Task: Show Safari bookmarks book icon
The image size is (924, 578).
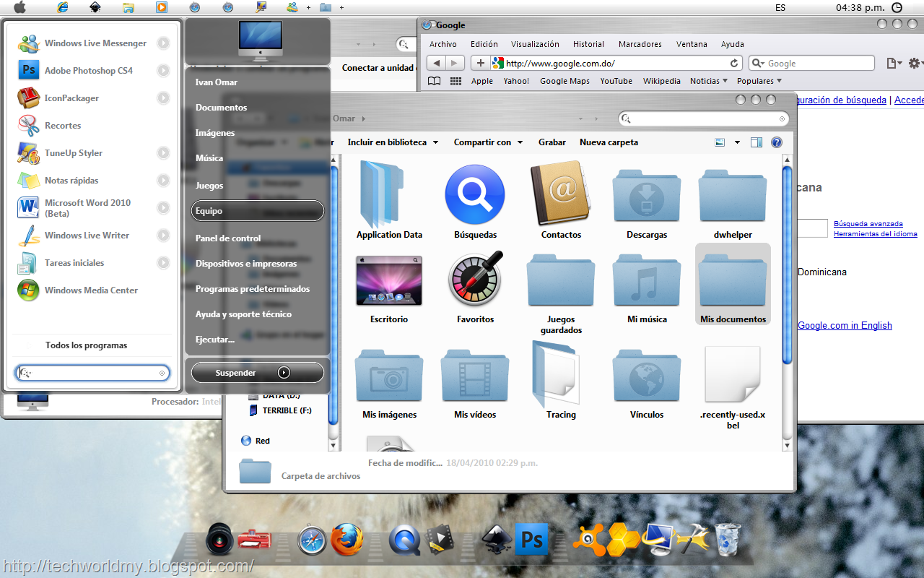Action: tap(434, 81)
